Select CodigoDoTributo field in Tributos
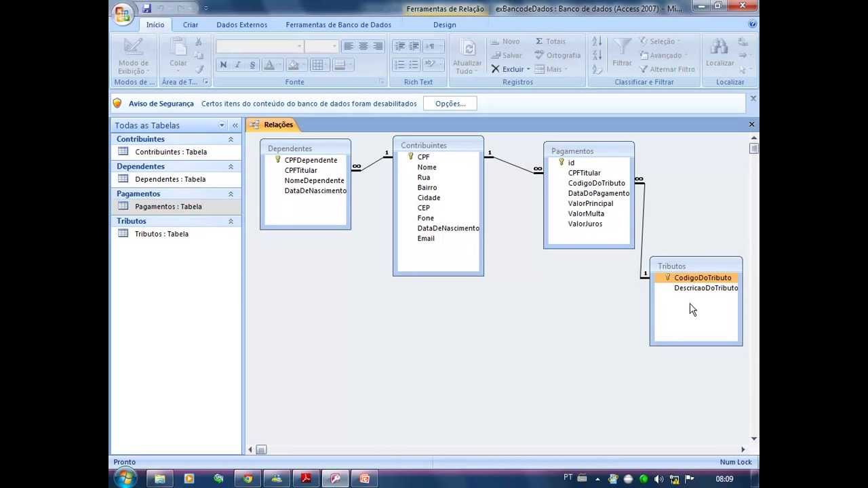 [696, 278]
